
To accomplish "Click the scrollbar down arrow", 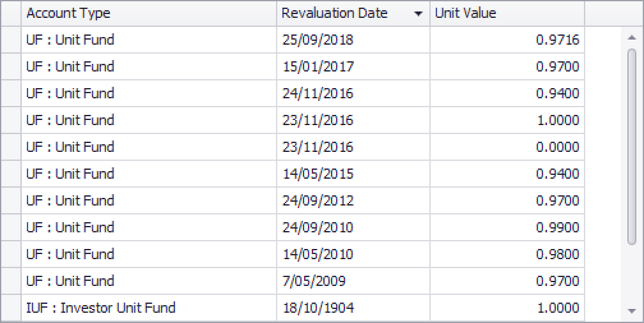I will [632, 311].
